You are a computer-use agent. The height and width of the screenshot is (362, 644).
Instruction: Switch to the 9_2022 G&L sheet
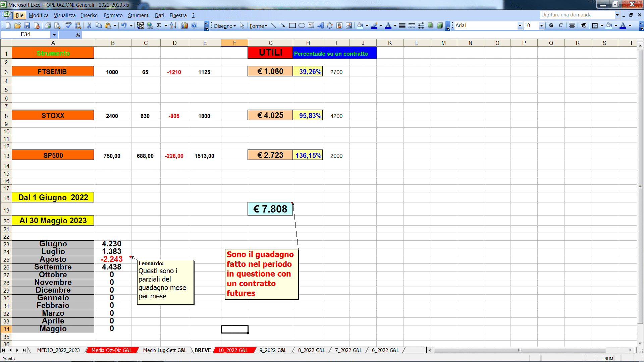[273, 350]
